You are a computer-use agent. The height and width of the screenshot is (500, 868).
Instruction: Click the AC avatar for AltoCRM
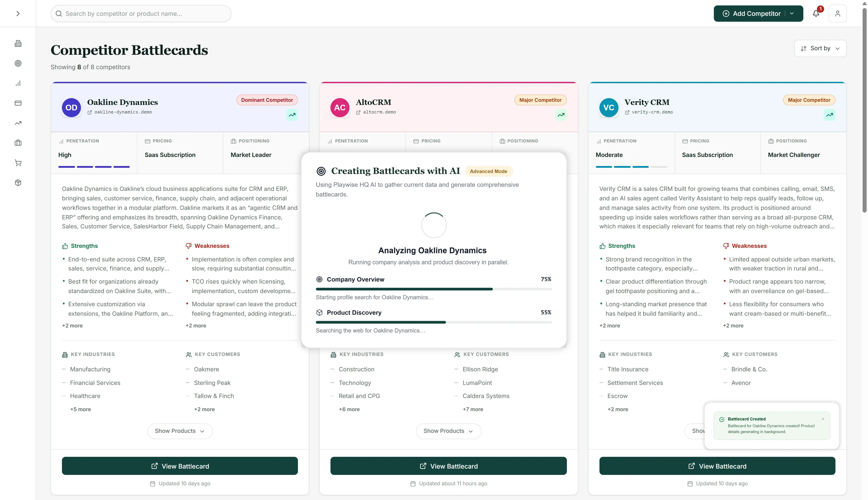(340, 107)
